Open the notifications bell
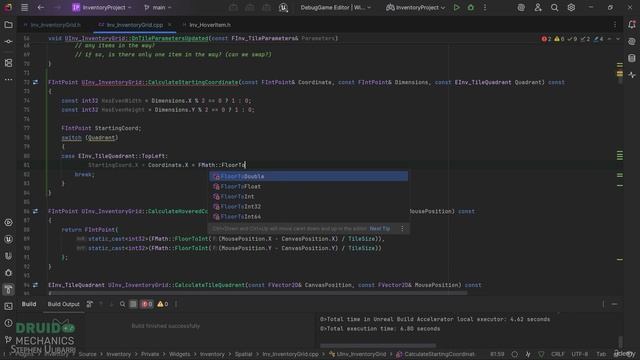 click(x=632, y=25)
